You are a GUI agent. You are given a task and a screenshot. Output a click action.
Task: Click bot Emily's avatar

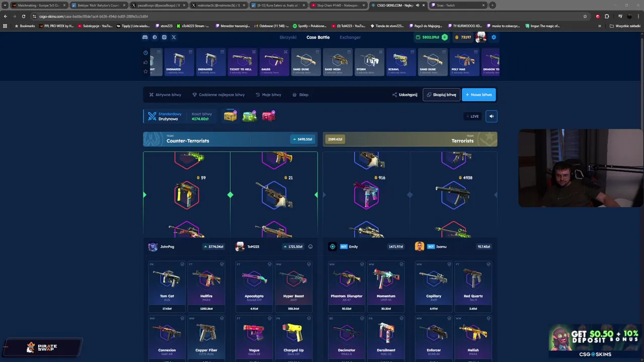click(x=332, y=246)
